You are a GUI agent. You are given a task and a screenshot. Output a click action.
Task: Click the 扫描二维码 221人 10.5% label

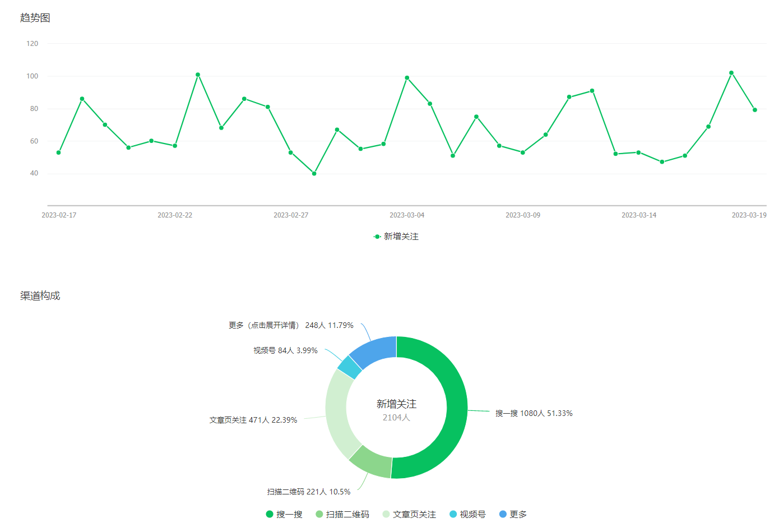(x=309, y=492)
